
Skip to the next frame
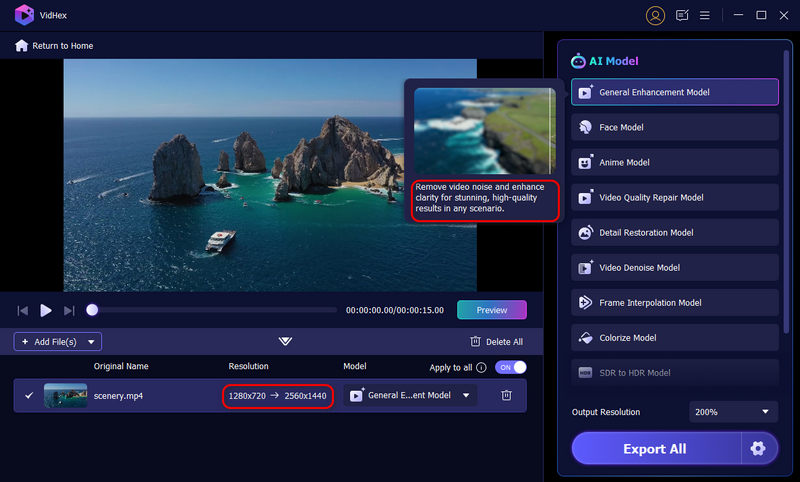click(69, 311)
